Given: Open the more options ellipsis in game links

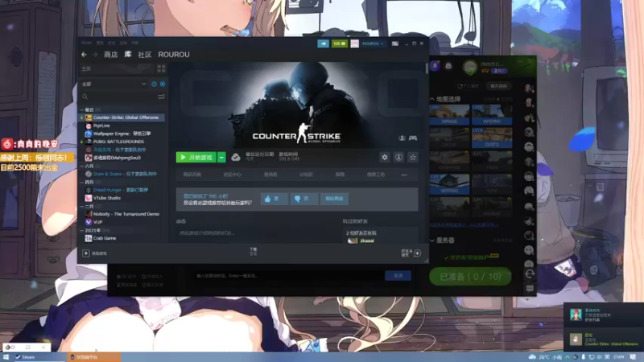Looking at the screenshot, I should coord(404,175).
